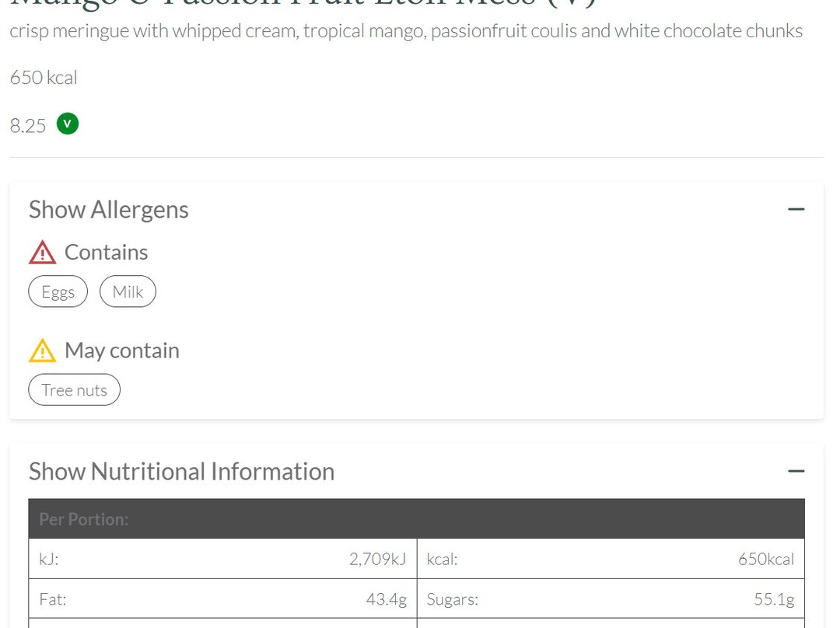
Task: Click the 650 kcal text below description
Action: click(44, 78)
